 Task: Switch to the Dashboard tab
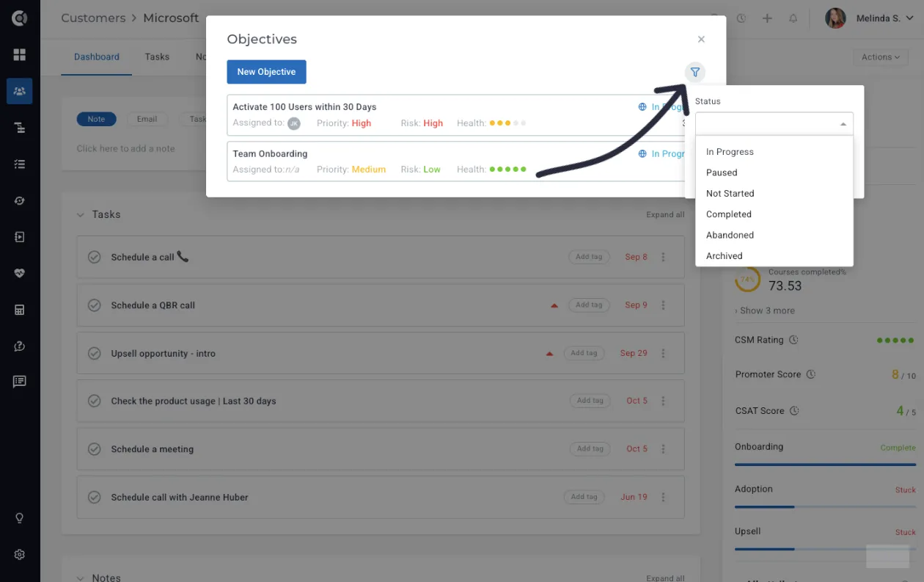pos(97,57)
